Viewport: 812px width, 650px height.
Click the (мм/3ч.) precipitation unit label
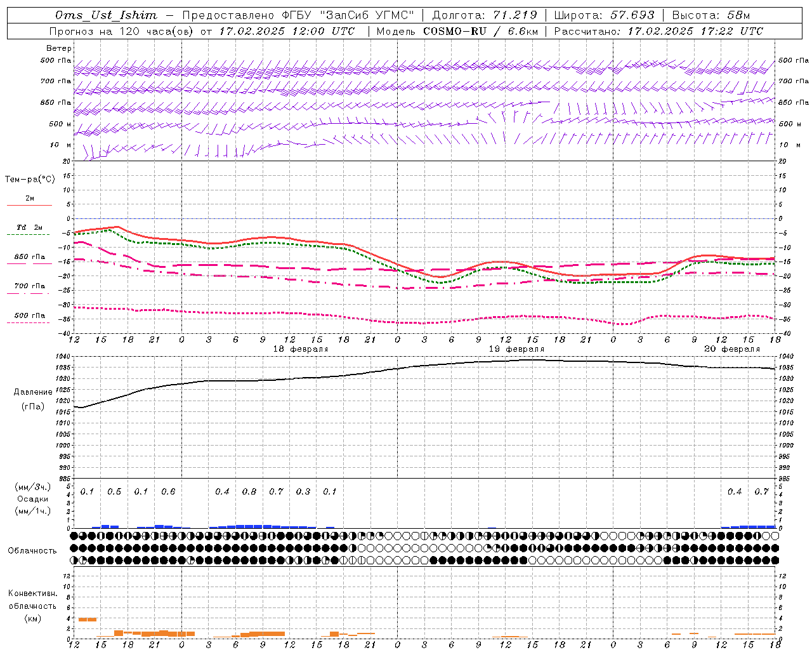[x=33, y=487]
